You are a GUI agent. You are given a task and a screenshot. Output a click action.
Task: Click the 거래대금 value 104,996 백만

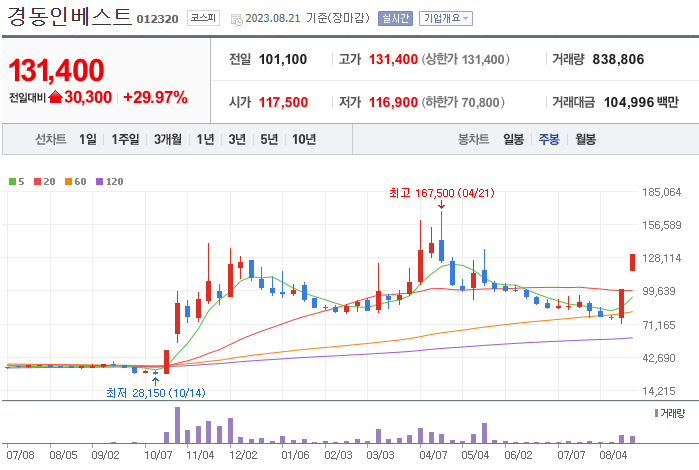[641, 103]
